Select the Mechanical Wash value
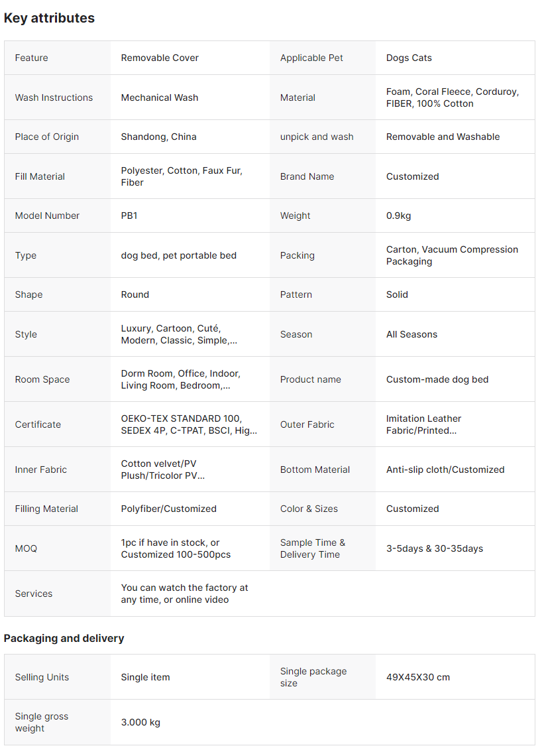 (160, 97)
